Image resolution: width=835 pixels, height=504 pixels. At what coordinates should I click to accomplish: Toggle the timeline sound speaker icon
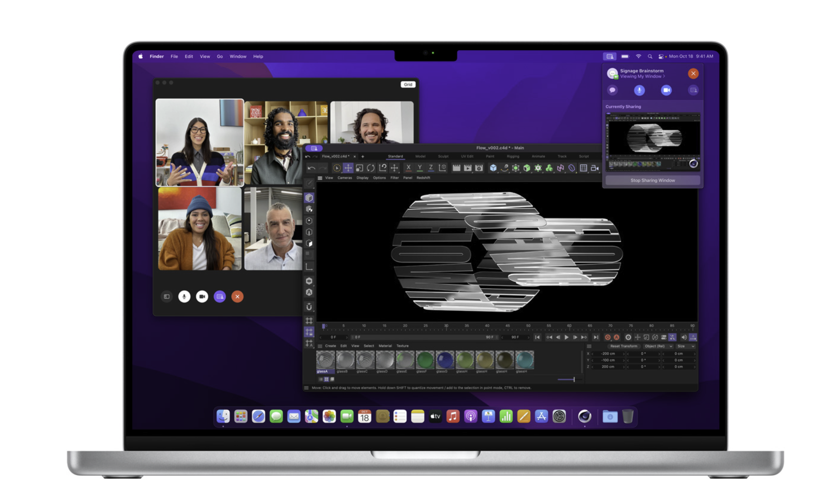pos(684,337)
